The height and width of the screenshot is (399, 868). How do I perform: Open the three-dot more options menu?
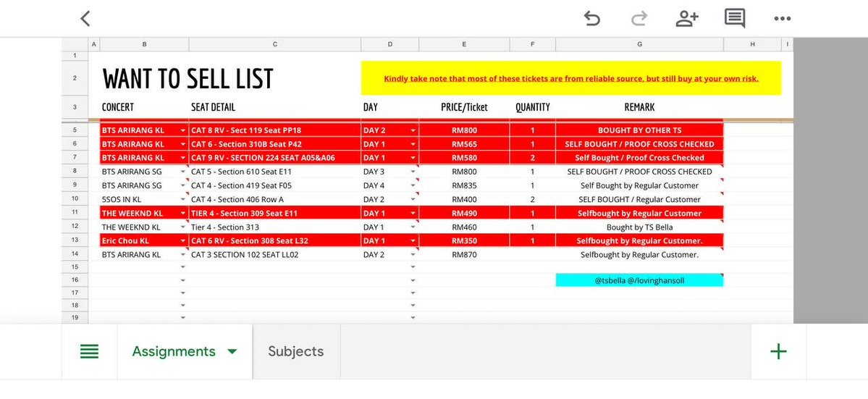pyautogui.click(x=782, y=19)
